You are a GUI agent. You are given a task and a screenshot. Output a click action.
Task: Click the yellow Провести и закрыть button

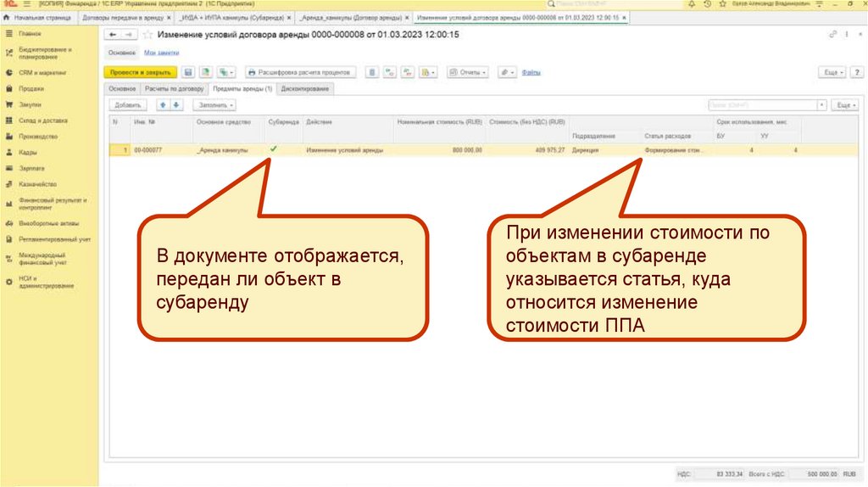[x=141, y=73]
